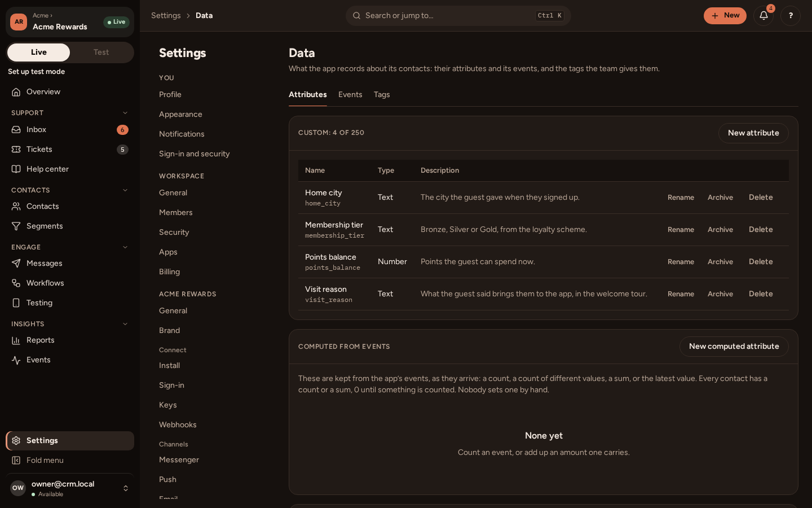Open the Overview home icon

tap(16, 92)
